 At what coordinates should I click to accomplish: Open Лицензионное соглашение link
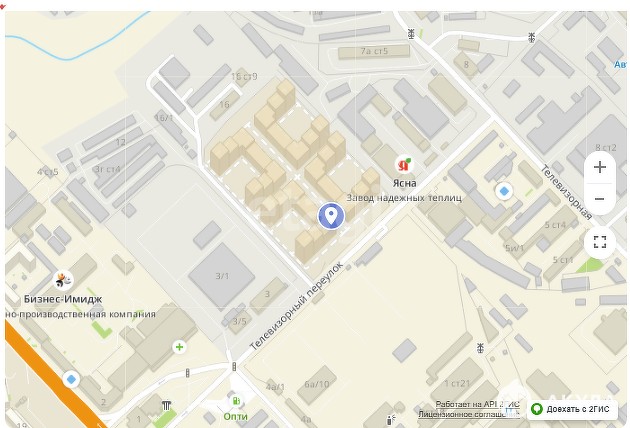point(468,414)
